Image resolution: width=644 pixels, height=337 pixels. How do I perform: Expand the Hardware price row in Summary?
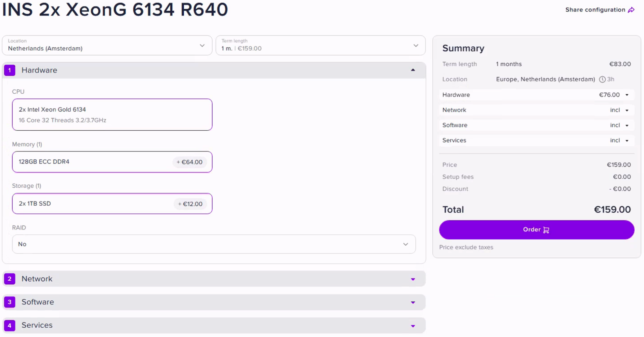point(627,95)
